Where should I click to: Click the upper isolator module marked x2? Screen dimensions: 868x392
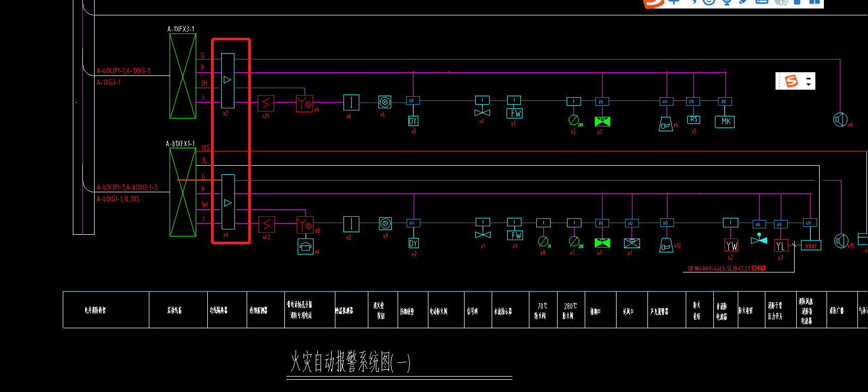pyautogui.click(x=227, y=80)
